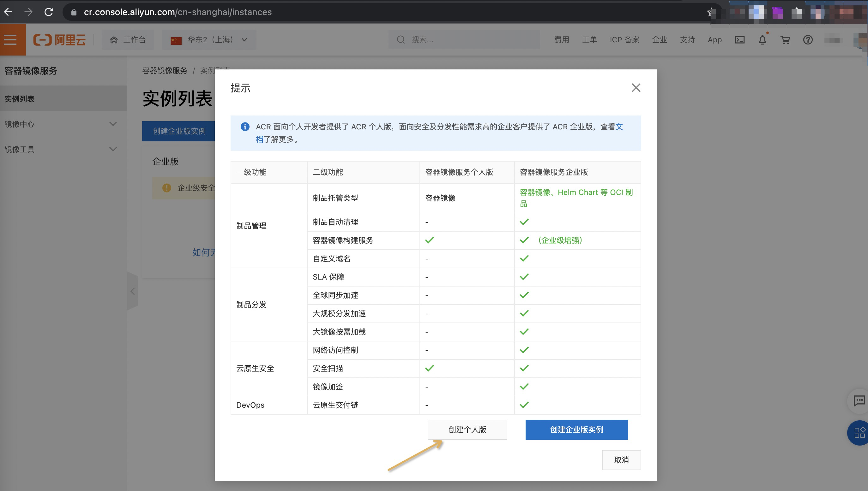Close the 提示 dialog
868x491 pixels.
point(636,88)
